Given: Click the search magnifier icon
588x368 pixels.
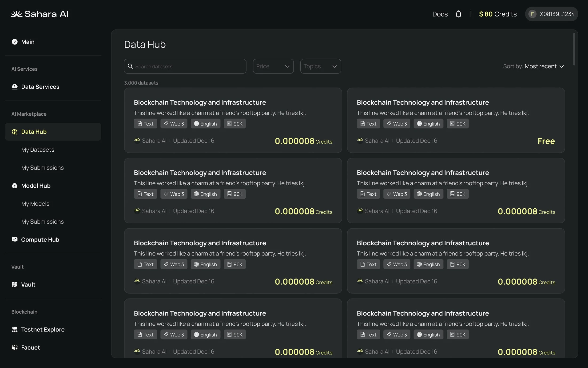Looking at the screenshot, I should [x=130, y=66].
